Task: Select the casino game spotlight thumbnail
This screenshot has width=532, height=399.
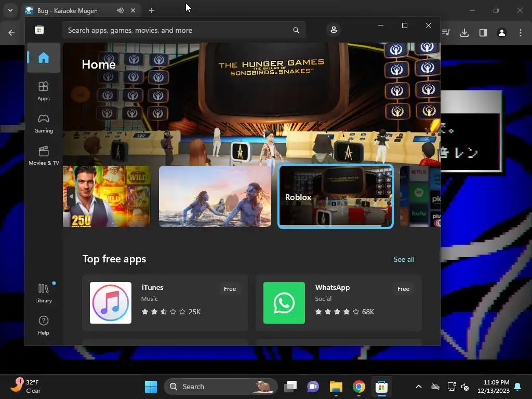Action: (107, 196)
